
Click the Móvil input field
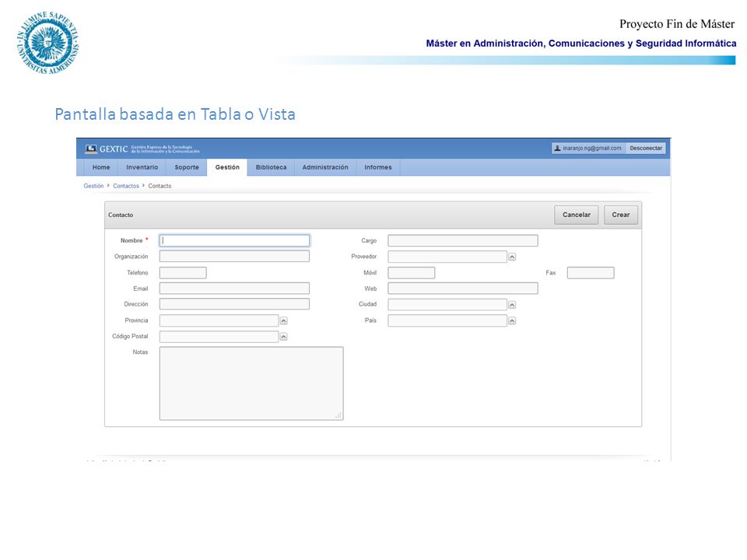[x=412, y=273]
